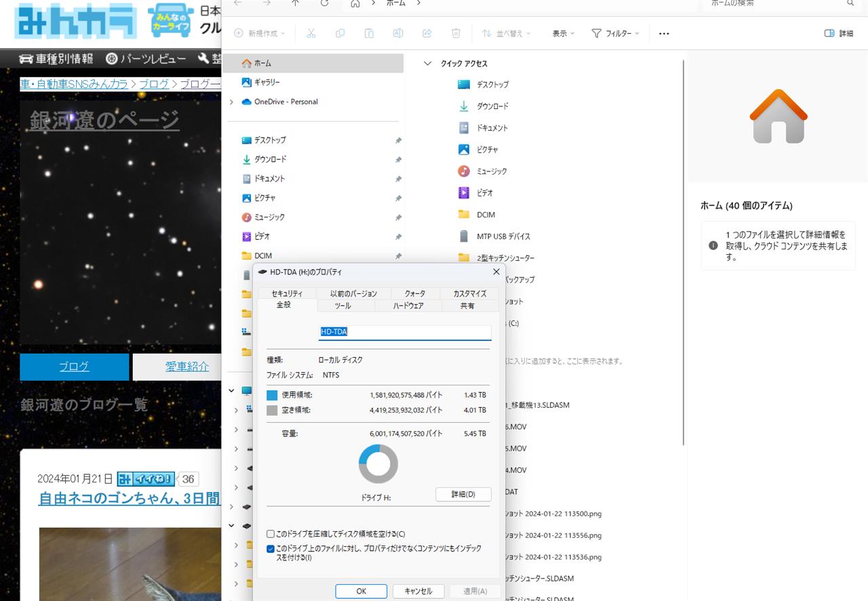This screenshot has width=868, height=601.
Task: Click the ピクチャ icon in Quick Access list
Action: (464, 150)
